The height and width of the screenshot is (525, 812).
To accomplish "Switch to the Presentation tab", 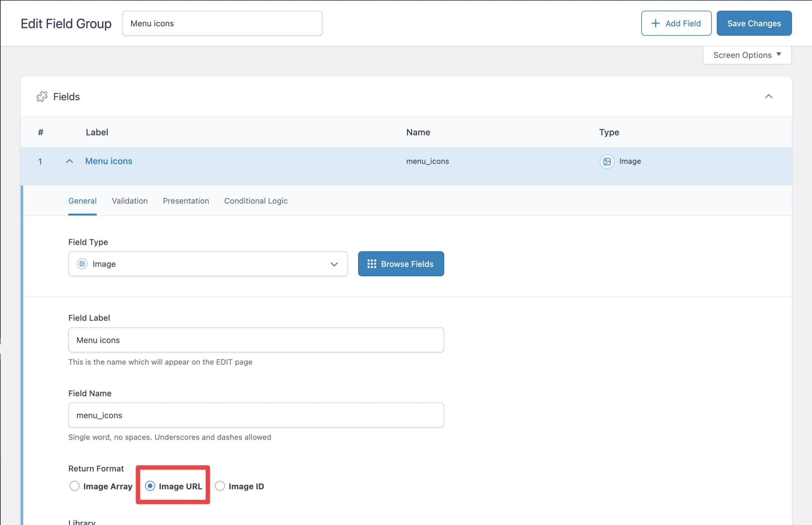I will pyautogui.click(x=186, y=201).
